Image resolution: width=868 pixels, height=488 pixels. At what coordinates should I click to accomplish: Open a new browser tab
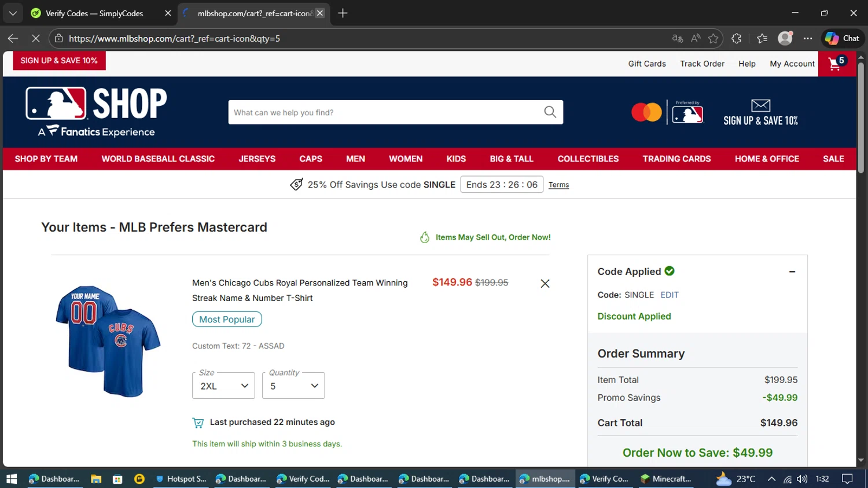pos(343,13)
